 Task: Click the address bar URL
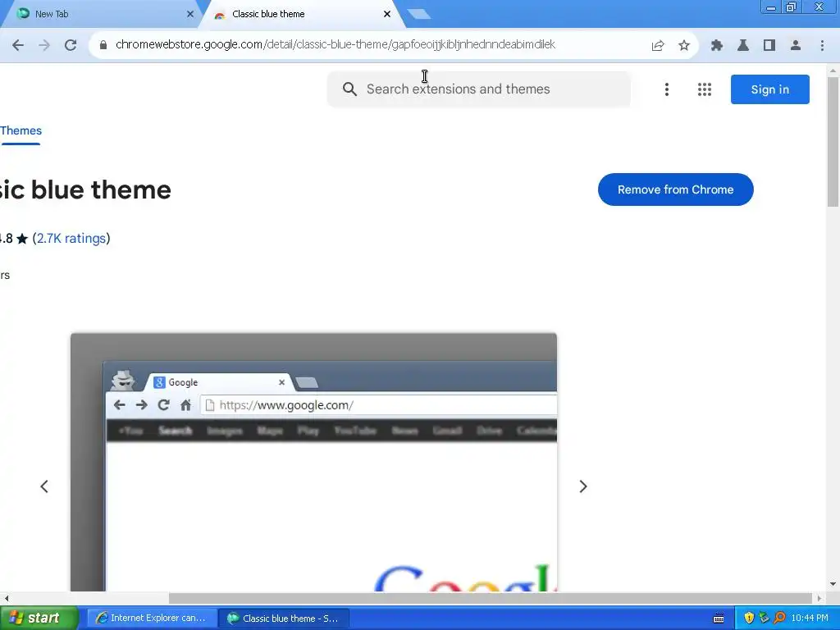(x=336, y=44)
